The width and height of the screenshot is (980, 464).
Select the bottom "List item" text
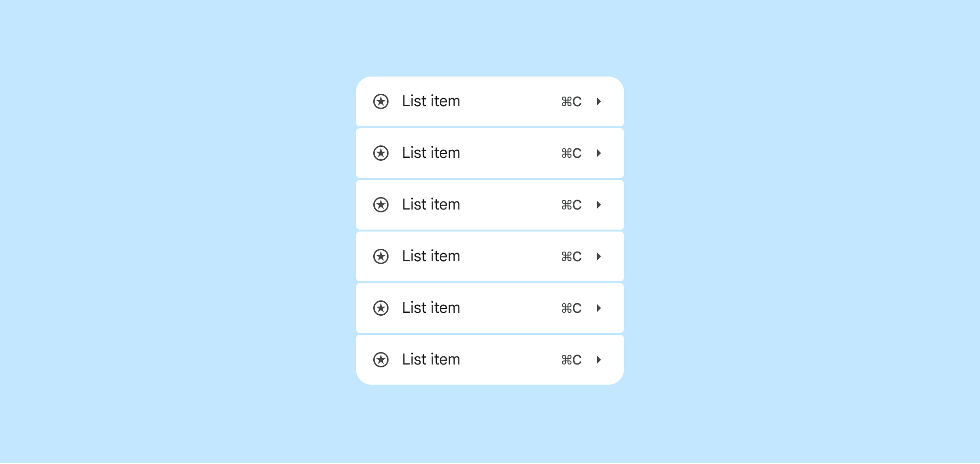(431, 359)
